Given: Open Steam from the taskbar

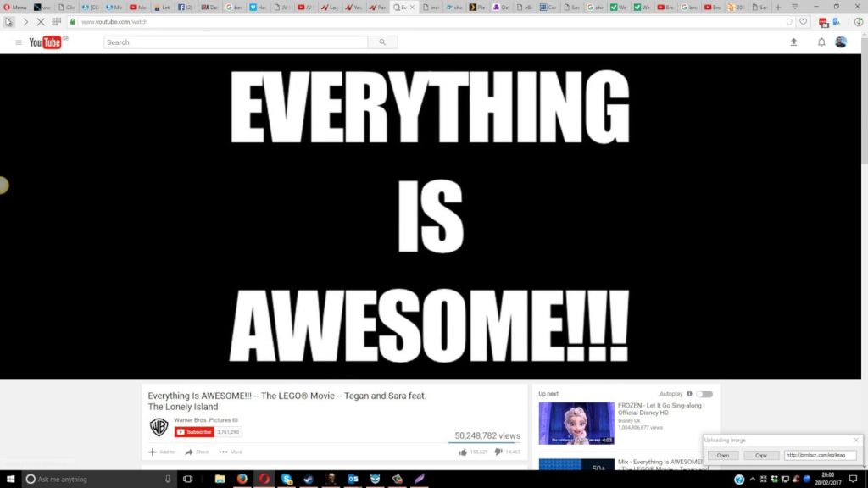Looking at the screenshot, I should [x=309, y=479].
